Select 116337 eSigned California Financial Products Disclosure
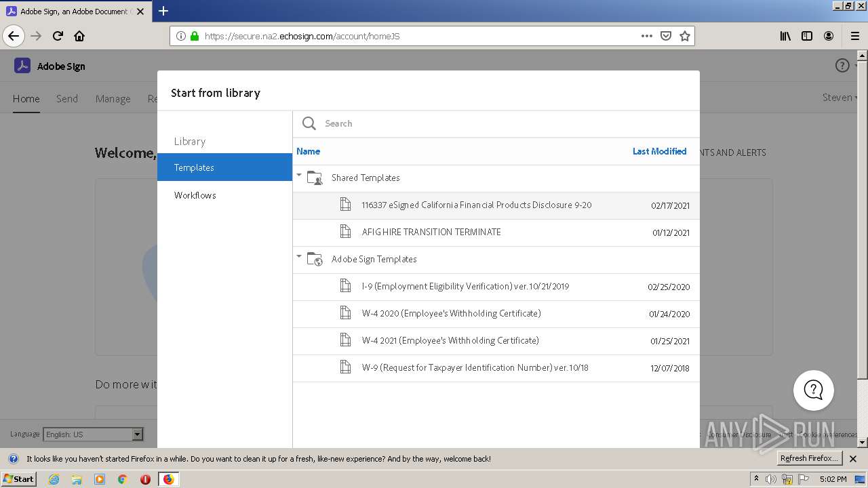 tap(496, 205)
